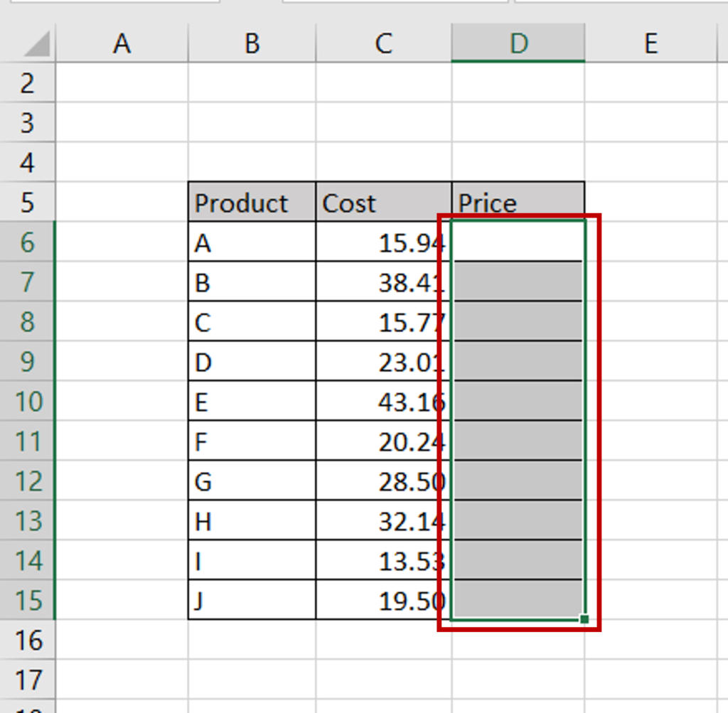Screen dimensions: 728x713
Task: Click the cost value 28.50
Action: [383, 481]
